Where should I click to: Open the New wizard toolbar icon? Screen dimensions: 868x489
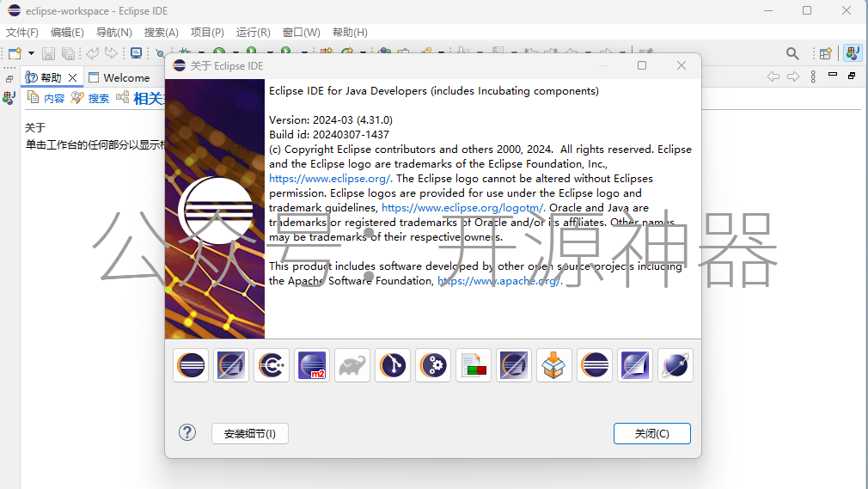15,53
